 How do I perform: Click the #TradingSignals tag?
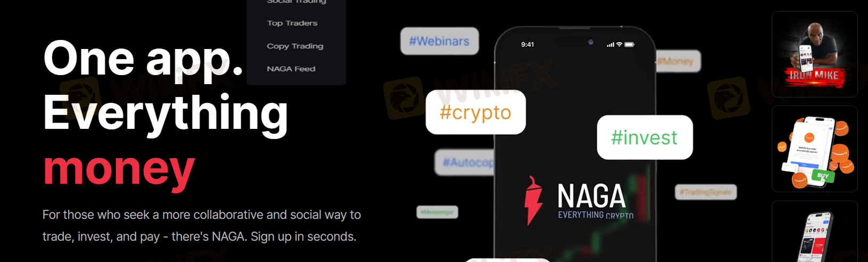[x=706, y=192]
